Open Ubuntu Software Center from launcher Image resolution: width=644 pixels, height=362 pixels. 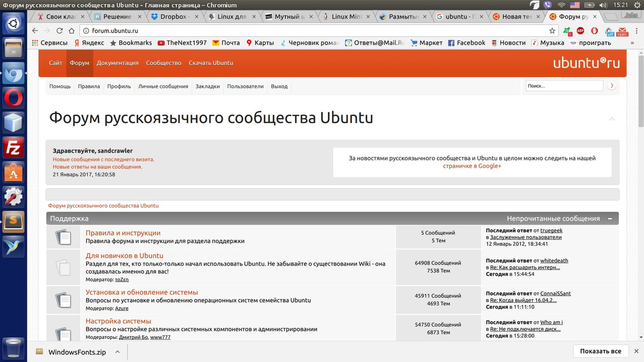[x=14, y=172]
